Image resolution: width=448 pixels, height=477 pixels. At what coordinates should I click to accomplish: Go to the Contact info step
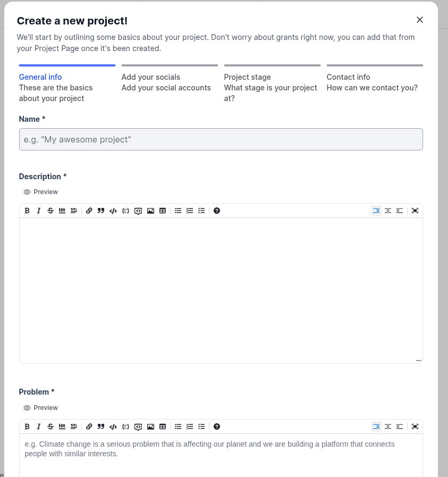[x=348, y=77]
